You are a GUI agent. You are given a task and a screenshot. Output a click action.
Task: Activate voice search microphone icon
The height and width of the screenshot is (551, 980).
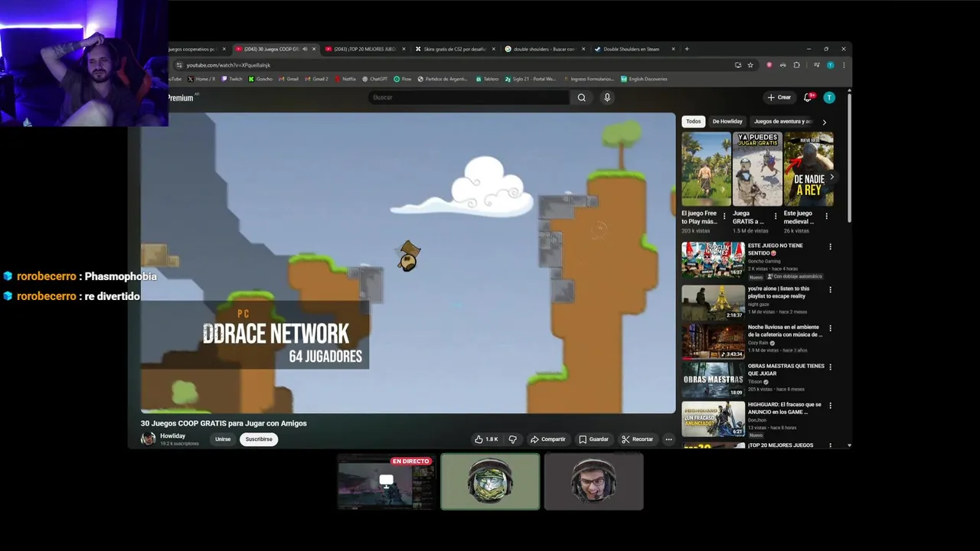pyautogui.click(x=607, y=97)
